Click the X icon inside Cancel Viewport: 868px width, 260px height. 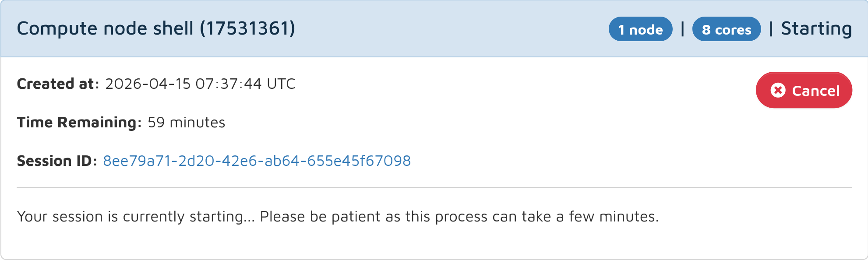pos(778,90)
